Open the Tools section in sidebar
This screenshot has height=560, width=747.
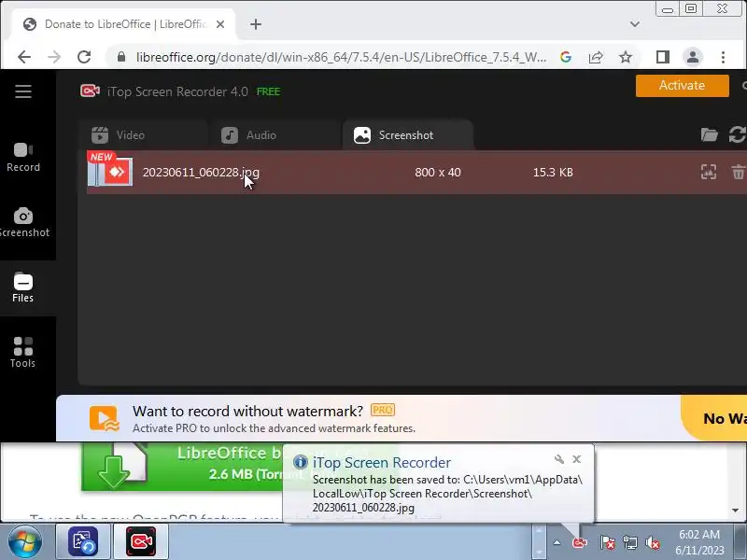(22, 353)
